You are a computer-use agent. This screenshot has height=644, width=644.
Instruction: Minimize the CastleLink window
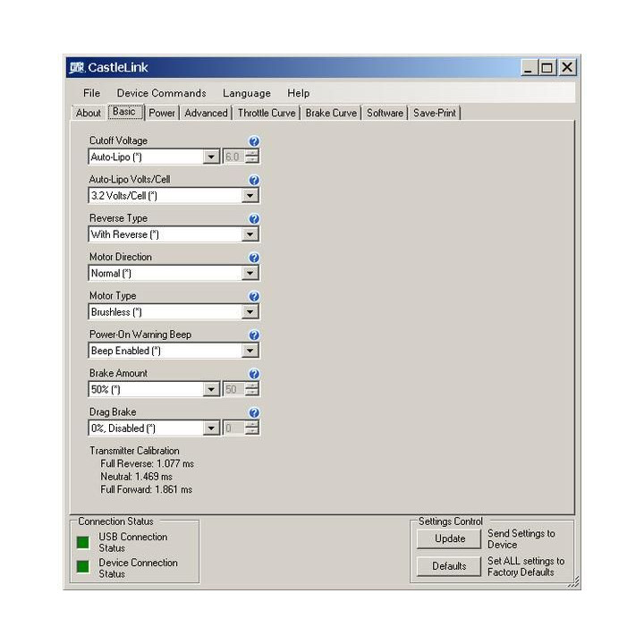(529, 67)
